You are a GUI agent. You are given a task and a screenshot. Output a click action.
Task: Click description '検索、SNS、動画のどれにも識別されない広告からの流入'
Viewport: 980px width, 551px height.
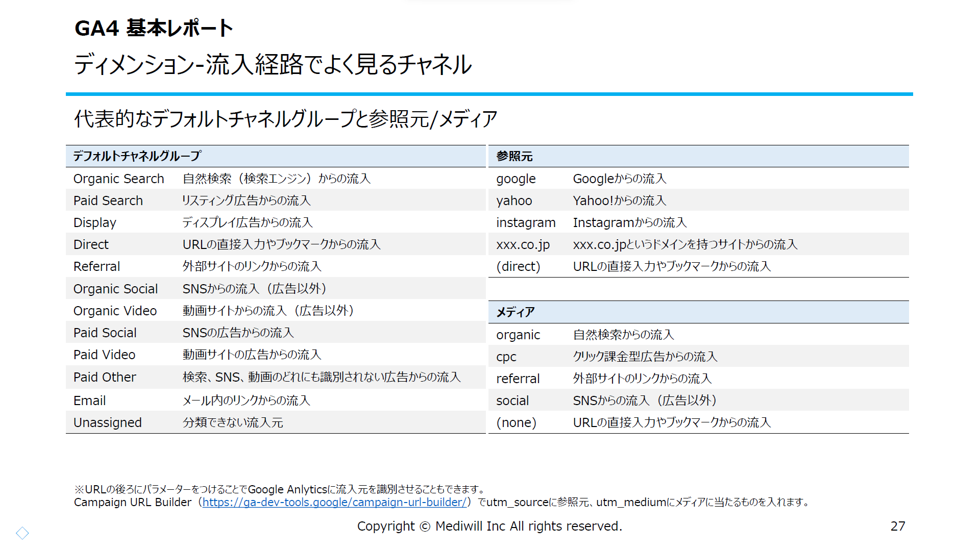tap(322, 377)
